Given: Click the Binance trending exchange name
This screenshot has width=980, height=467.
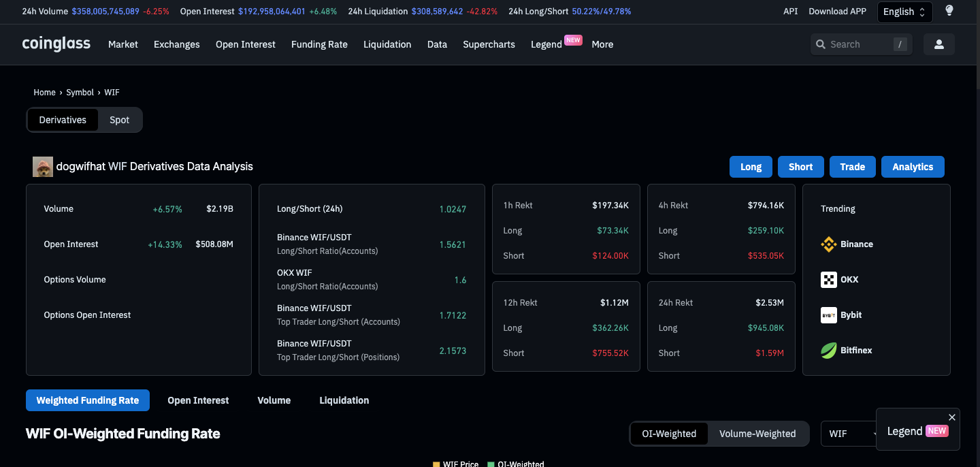Looking at the screenshot, I should click(857, 244).
